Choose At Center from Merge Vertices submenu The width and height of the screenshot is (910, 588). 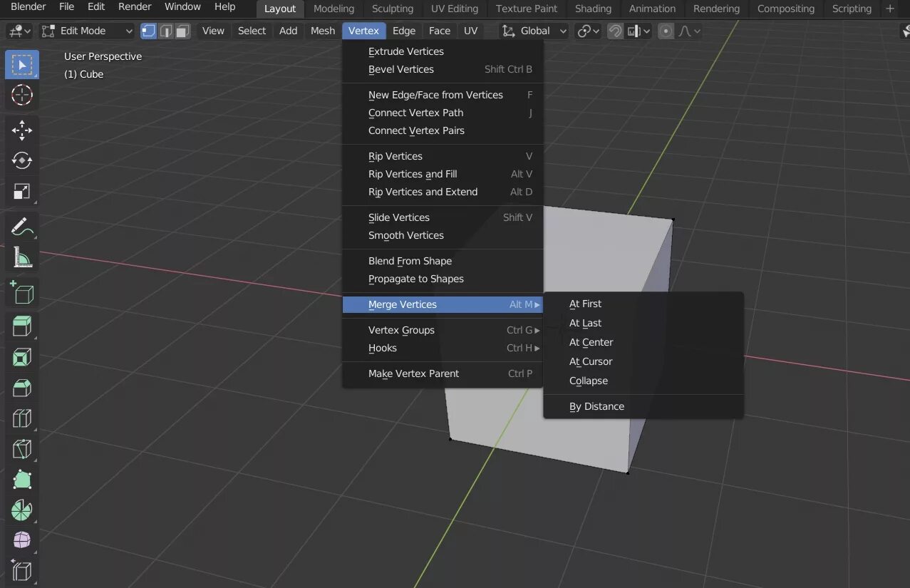590,342
